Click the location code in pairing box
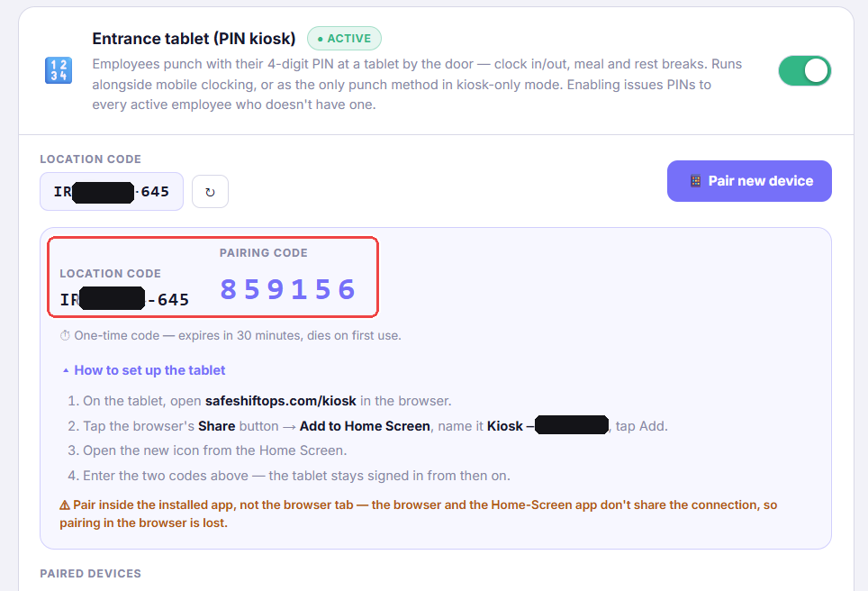Viewport: 868px width, 591px height. tap(124, 299)
